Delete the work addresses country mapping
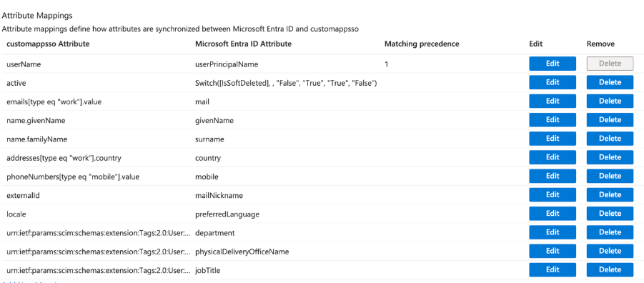This screenshot has height=283, width=644. click(610, 157)
